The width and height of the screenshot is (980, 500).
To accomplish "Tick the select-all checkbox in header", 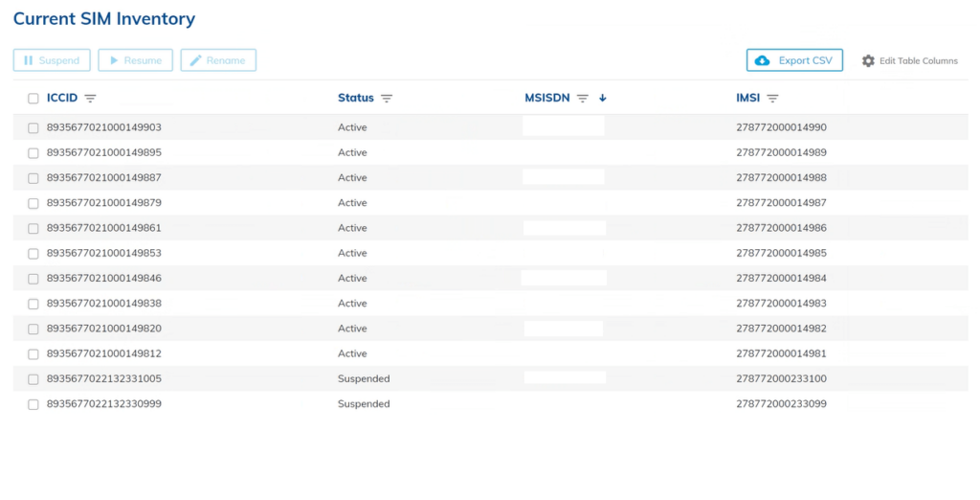I will (x=33, y=99).
